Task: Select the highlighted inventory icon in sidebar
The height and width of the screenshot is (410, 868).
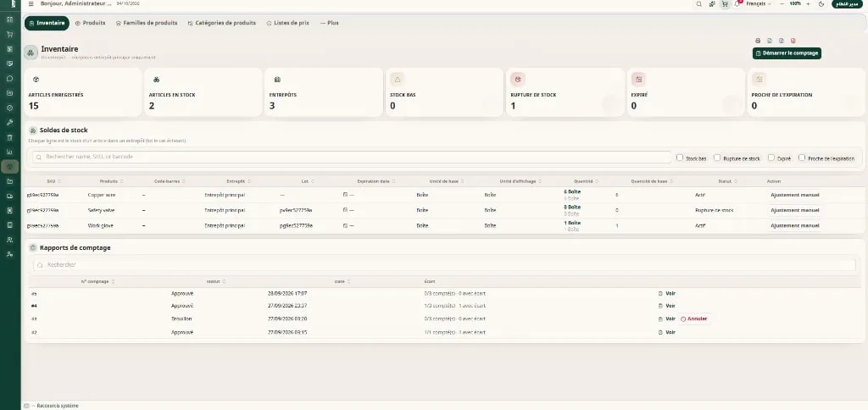Action: tap(9, 167)
